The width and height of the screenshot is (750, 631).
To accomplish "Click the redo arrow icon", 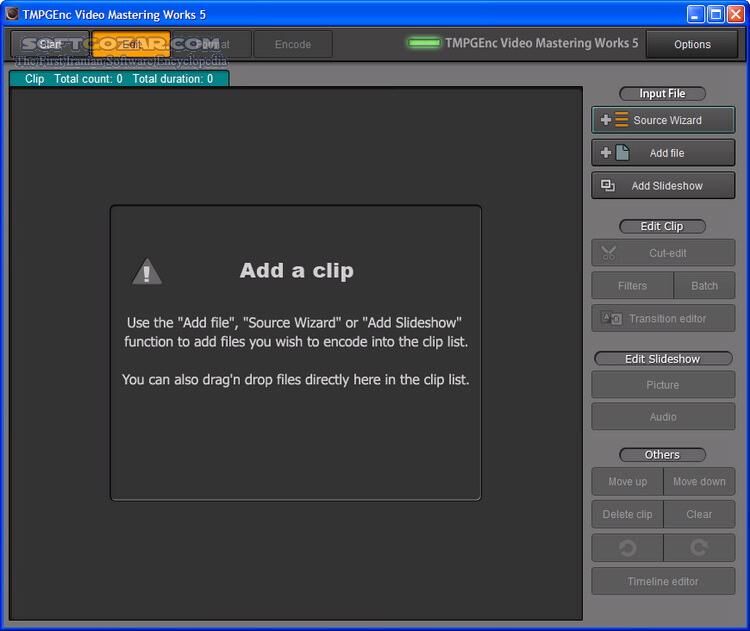I will coord(699,548).
